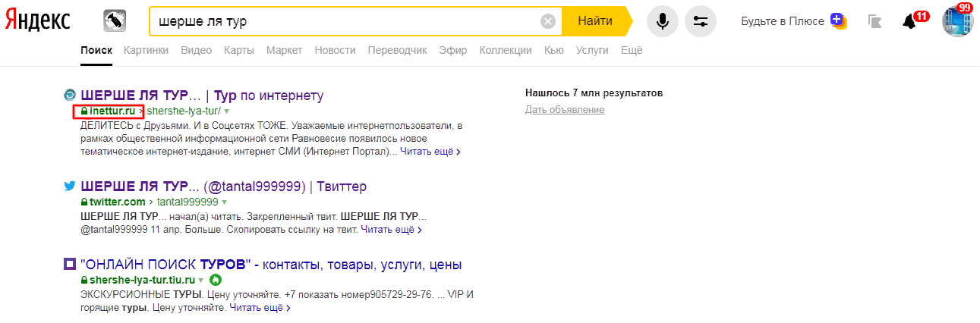Click Читать ещё in Twitter result
Image resolution: width=980 pixels, height=323 pixels.
click(391, 229)
